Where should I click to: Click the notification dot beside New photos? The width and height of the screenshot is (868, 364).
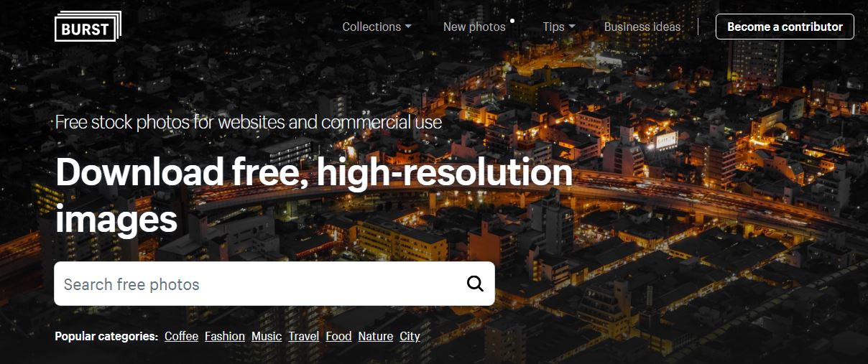(x=512, y=21)
